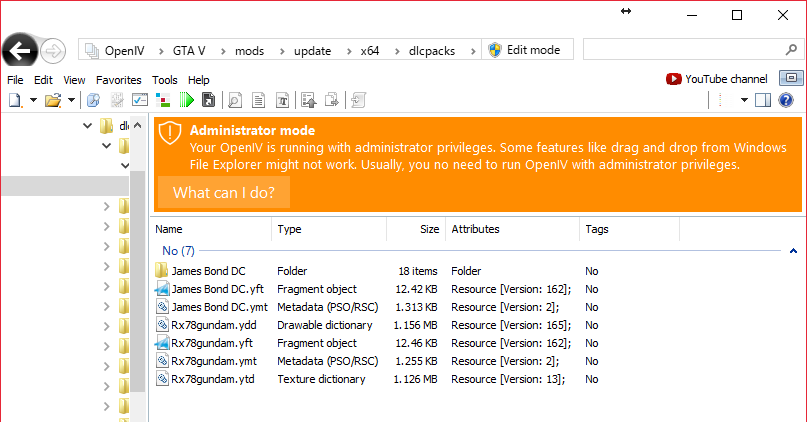Image resolution: width=807 pixels, height=422 pixels.
Task: Click the blue help question mark icon
Action: pyautogui.click(x=786, y=100)
